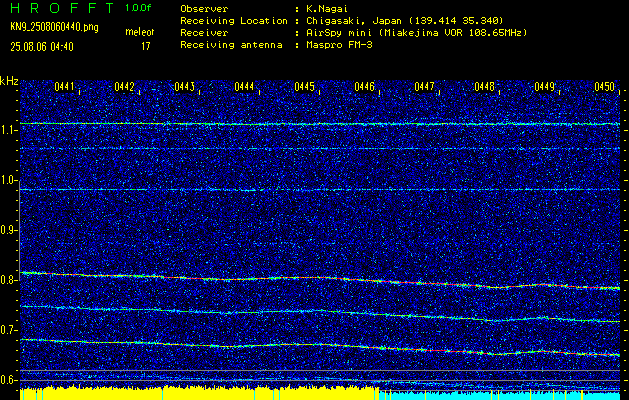The image size is (629, 400).
Task: Click the antenna Maspro FM-3 text
Action: (x=339, y=45)
